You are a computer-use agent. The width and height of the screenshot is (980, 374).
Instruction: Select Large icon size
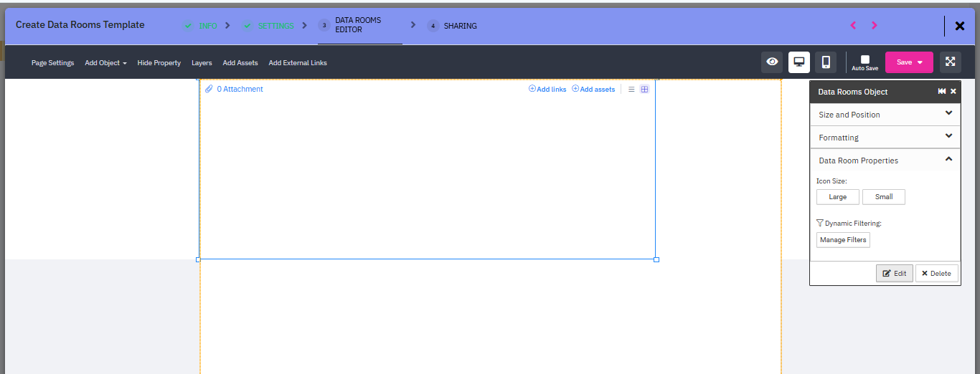coord(837,197)
